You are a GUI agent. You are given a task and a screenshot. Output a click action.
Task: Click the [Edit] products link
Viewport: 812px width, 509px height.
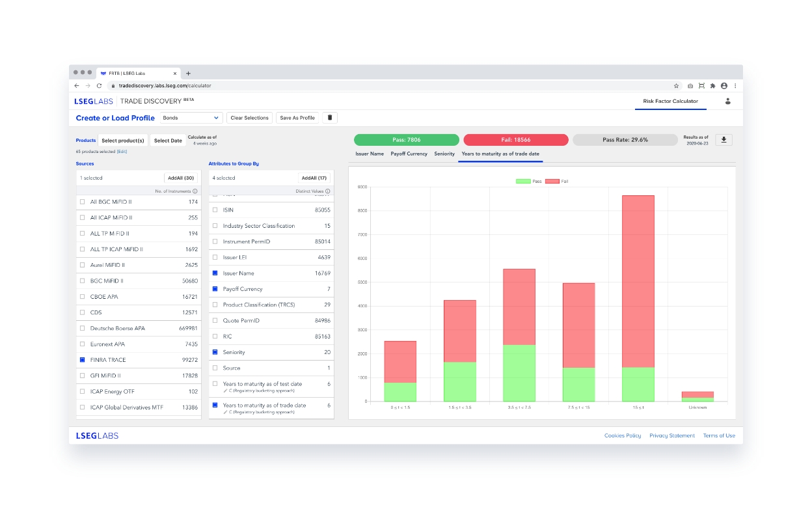click(122, 152)
